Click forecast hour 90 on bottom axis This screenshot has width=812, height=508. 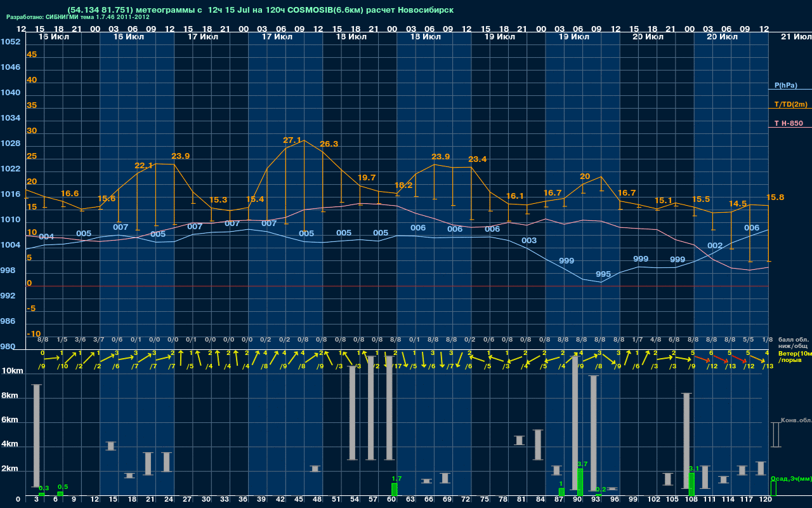pyautogui.click(x=577, y=500)
